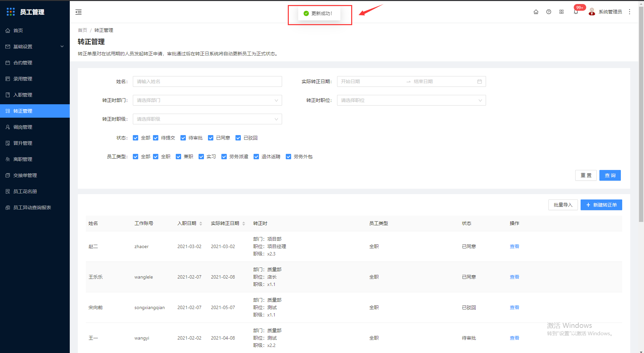This screenshot has height=353, width=644.
Task: Open the 转正时职级 dropdown
Action: [x=207, y=119]
